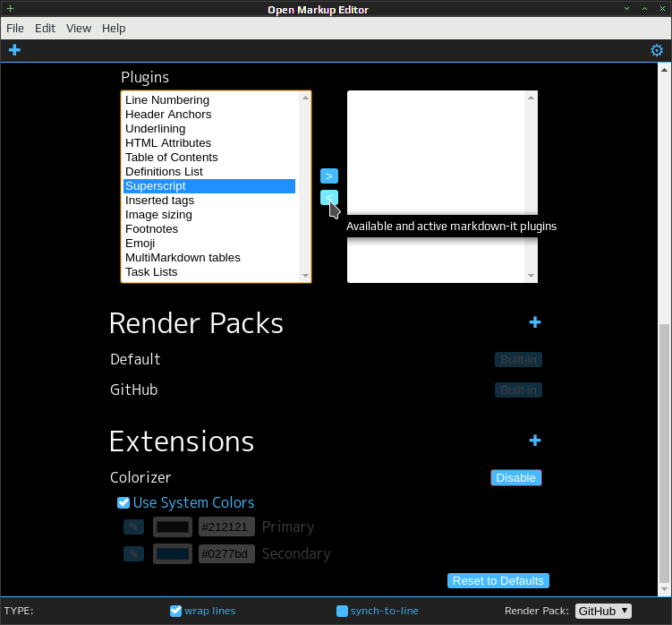Image resolution: width=672 pixels, height=625 pixels.
Task: Select Header Anchors plugin
Action: click(x=209, y=114)
